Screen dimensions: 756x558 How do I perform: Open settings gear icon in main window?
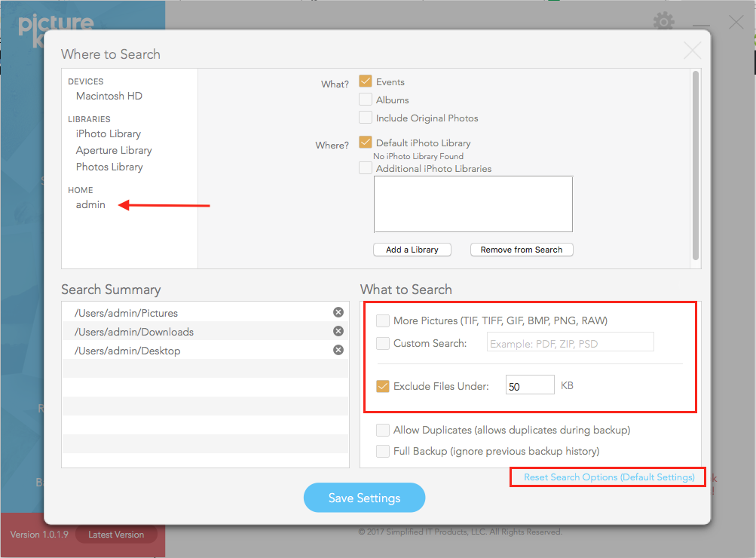click(x=663, y=22)
